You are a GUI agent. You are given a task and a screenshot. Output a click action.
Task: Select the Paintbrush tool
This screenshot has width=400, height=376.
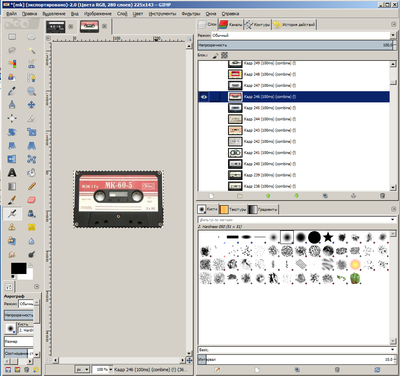[x=12, y=200]
